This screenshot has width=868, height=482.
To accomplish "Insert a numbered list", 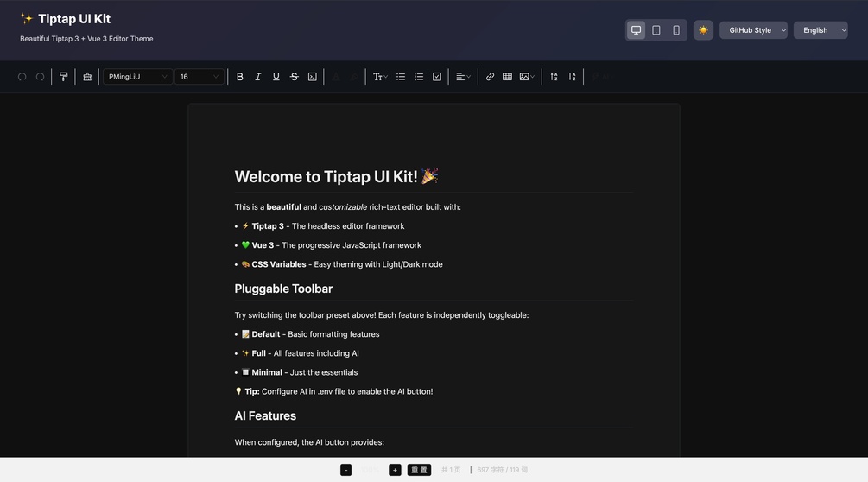I will 419,77.
